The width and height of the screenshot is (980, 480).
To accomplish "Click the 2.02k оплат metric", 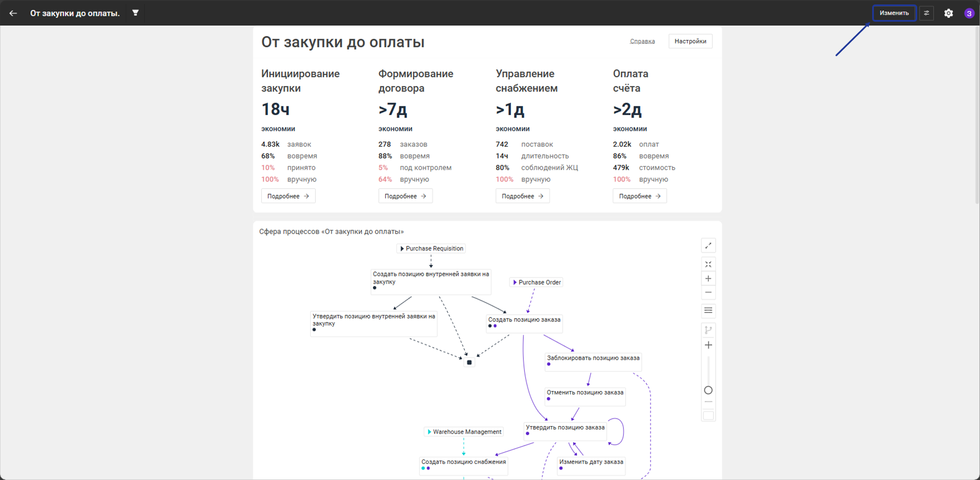I will [x=636, y=144].
